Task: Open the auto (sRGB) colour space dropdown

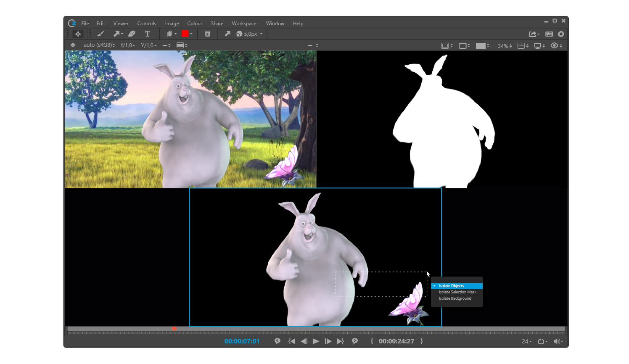Action: 99,45
